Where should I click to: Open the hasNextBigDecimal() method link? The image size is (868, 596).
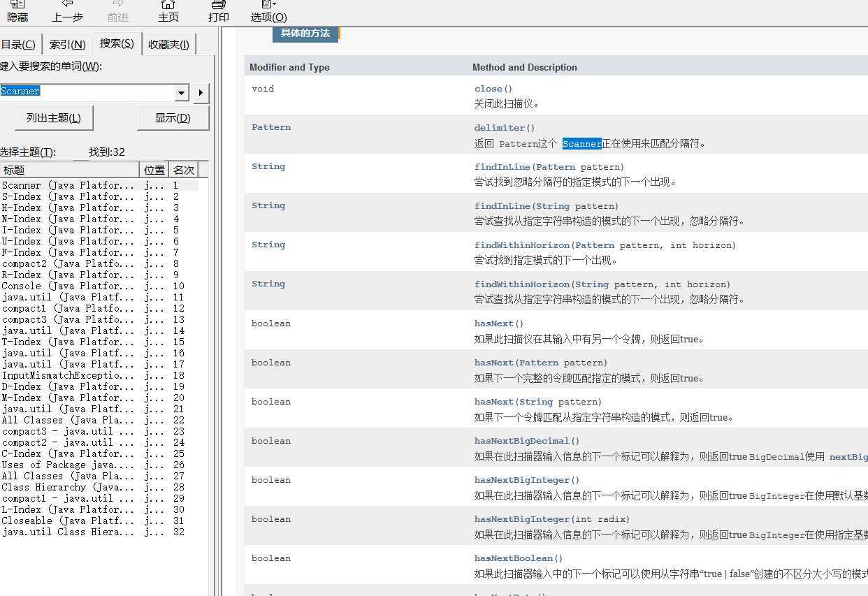coord(521,441)
